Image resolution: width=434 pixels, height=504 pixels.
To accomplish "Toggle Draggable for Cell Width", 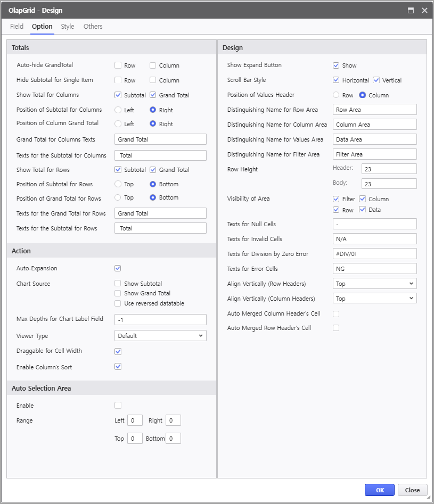I will point(118,351).
